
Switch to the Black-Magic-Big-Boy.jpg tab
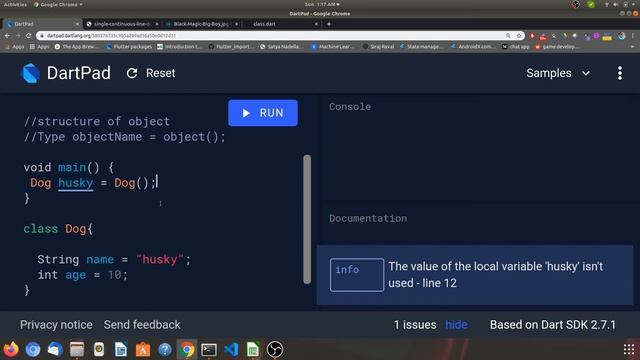201,24
